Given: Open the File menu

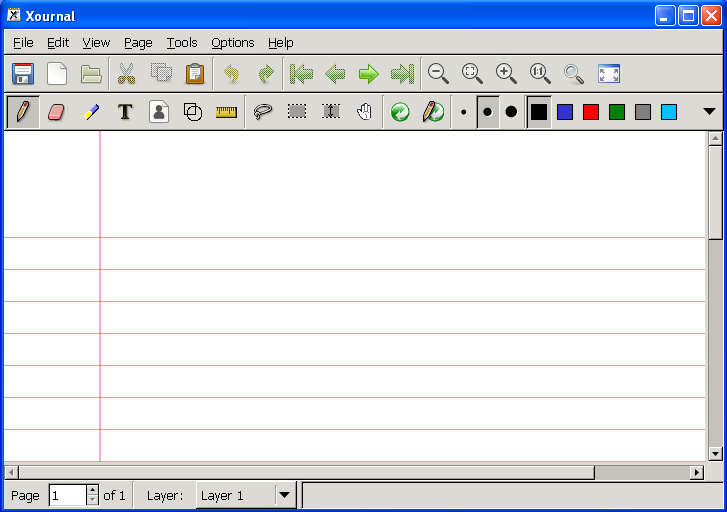Looking at the screenshot, I should [x=23, y=43].
